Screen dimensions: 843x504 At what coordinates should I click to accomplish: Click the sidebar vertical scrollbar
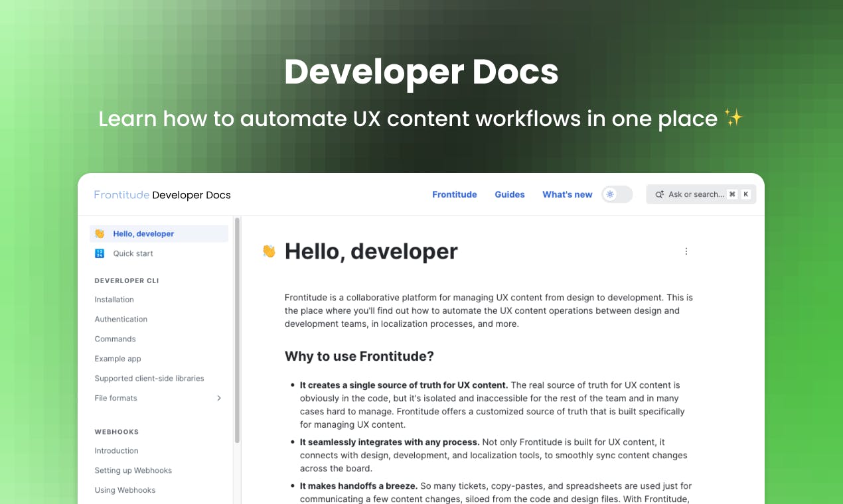coord(237,330)
